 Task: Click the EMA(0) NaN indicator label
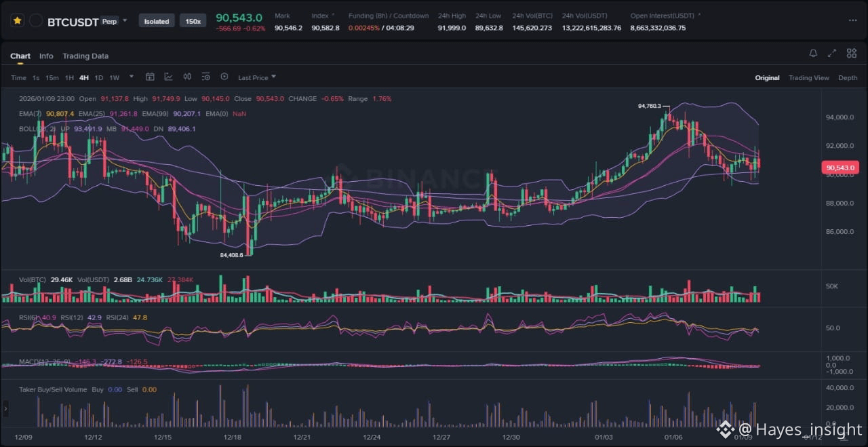point(226,114)
